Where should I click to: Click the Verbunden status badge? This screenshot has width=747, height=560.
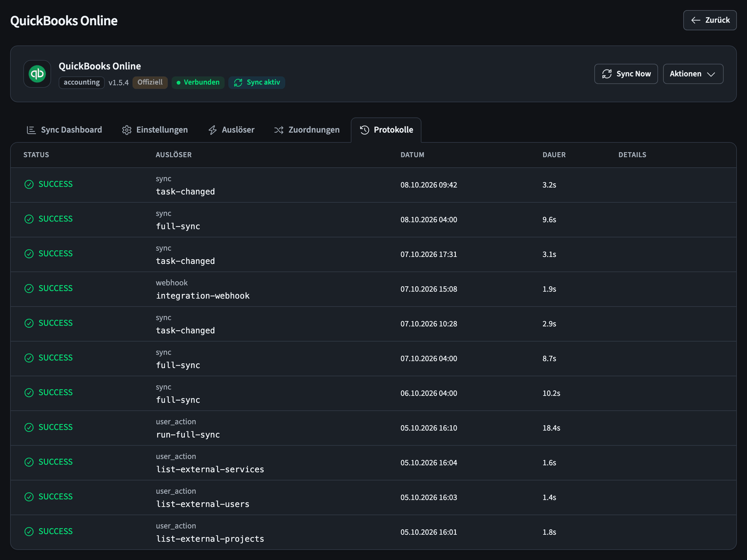coord(198,83)
